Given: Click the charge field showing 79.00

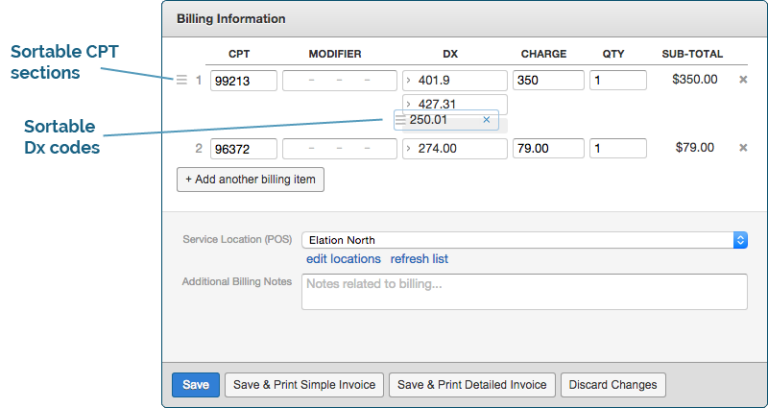Looking at the screenshot, I should pyautogui.click(x=549, y=148).
